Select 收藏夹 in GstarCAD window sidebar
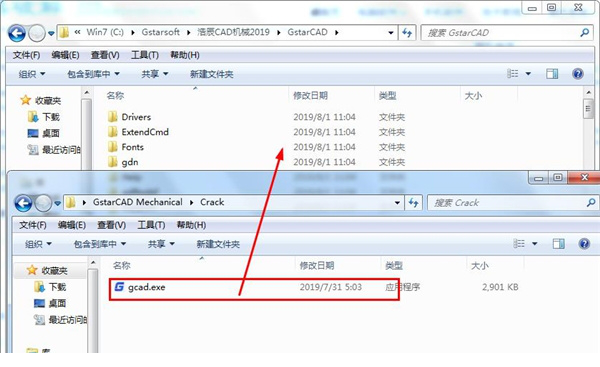 click(41, 101)
